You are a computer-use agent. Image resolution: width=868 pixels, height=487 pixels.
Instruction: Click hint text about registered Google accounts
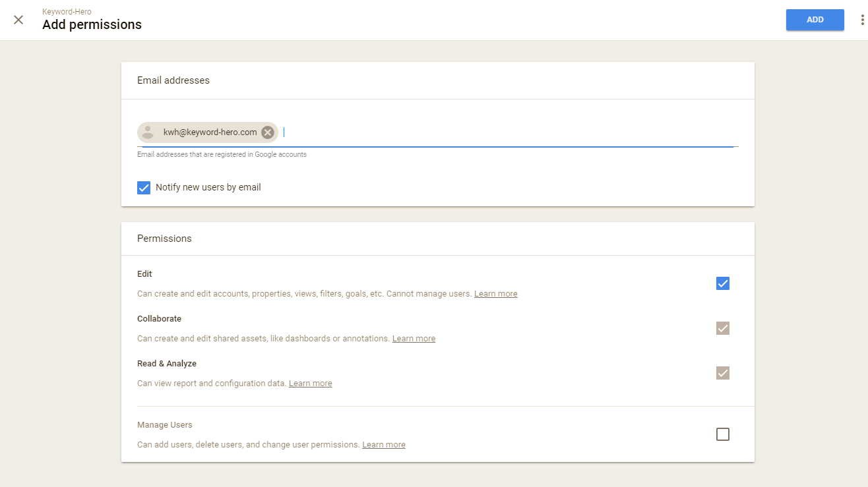(222, 155)
